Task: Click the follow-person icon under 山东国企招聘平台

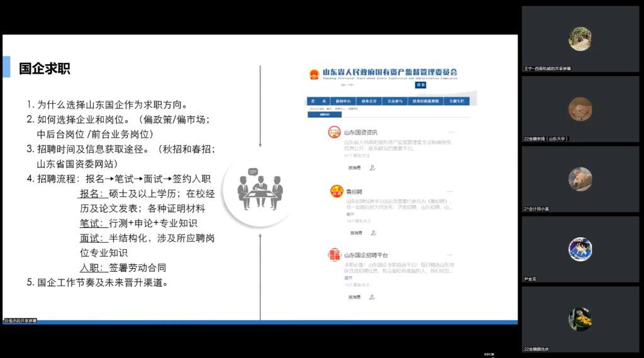Action: 372,297
